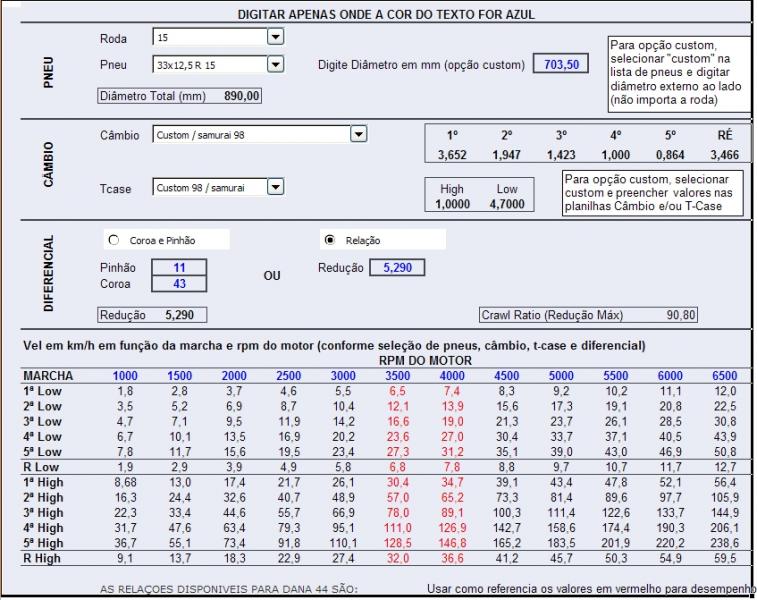
Task: Click the AS RELAÇOES DISPONIVEIS PARA DANA 44 text
Action: point(229,589)
